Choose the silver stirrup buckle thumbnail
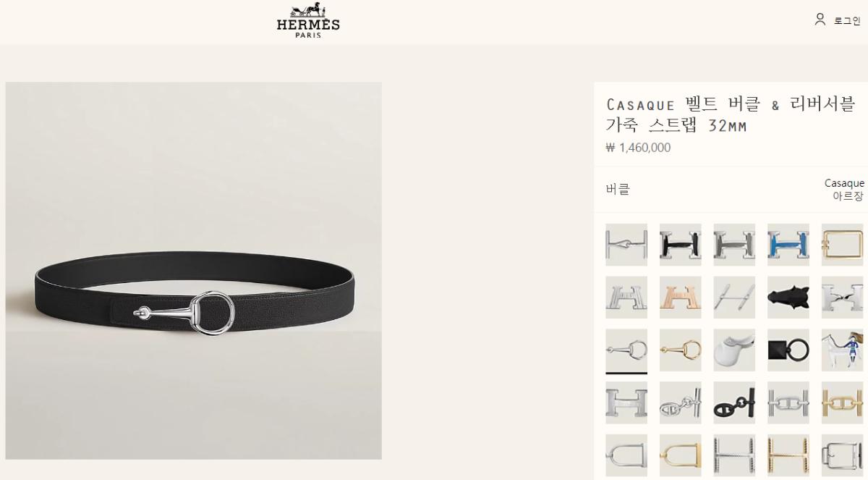This screenshot has height=480, width=868. click(626, 456)
